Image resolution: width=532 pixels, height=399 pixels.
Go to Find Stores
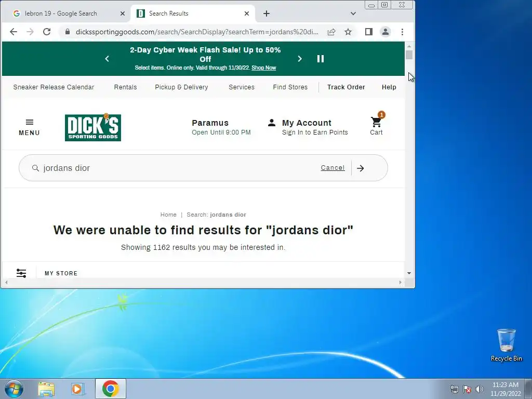click(290, 87)
